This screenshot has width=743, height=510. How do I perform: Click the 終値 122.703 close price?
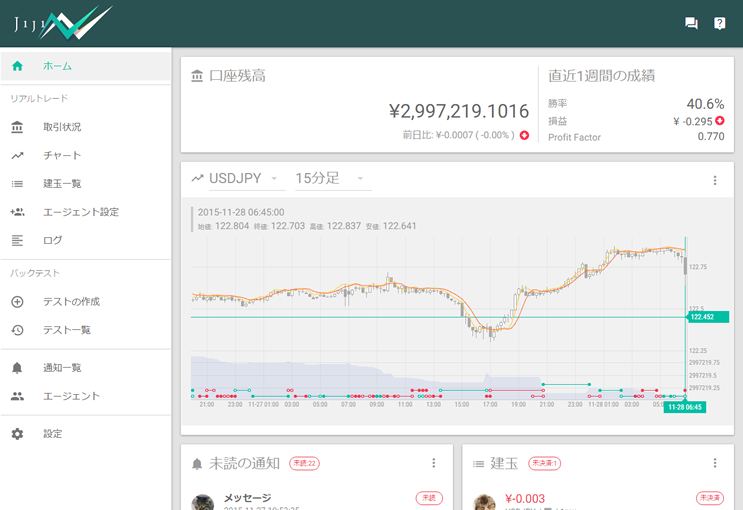[x=280, y=226]
